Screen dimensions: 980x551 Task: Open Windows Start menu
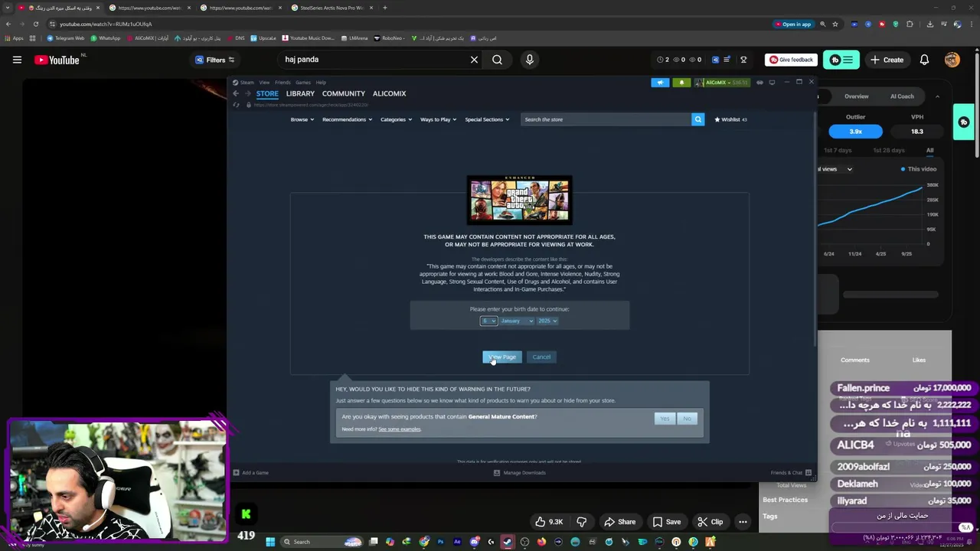[x=269, y=542]
